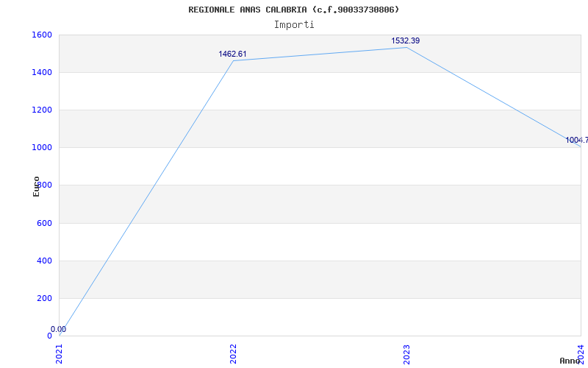Screen dimensions: 588x368
Task: Click the Importi subtitle
Action: point(294,25)
